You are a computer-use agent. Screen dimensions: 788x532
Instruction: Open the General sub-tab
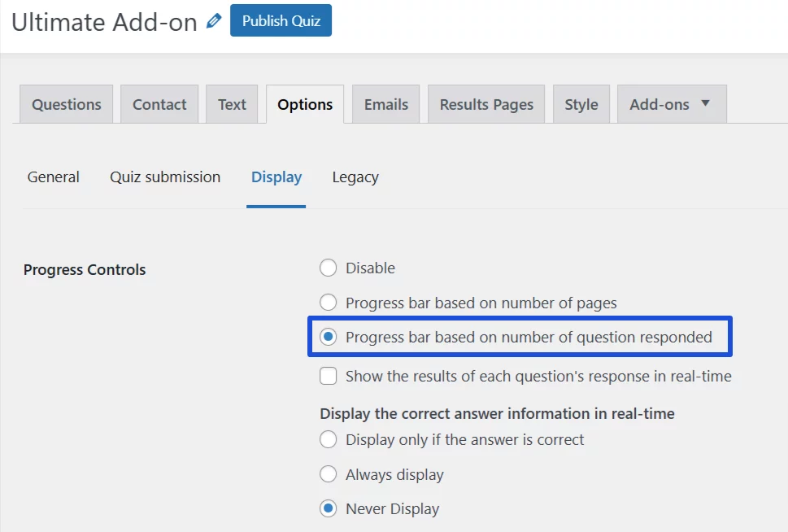point(54,177)
